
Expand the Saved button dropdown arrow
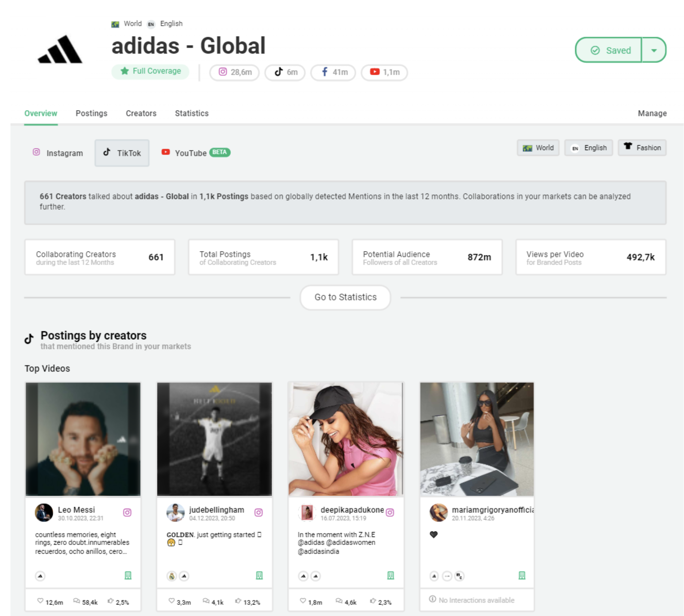[654, 50]
